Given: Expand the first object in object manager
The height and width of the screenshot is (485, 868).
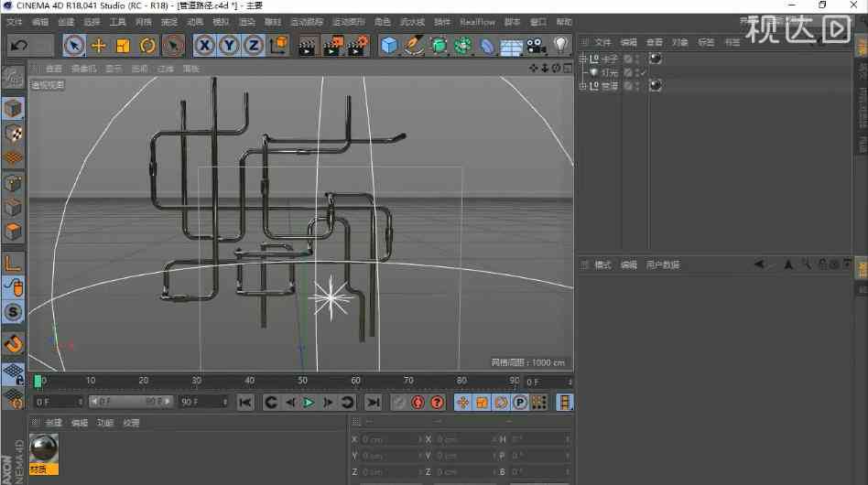Looking at the screenshot, I should (x=582, y=58).
